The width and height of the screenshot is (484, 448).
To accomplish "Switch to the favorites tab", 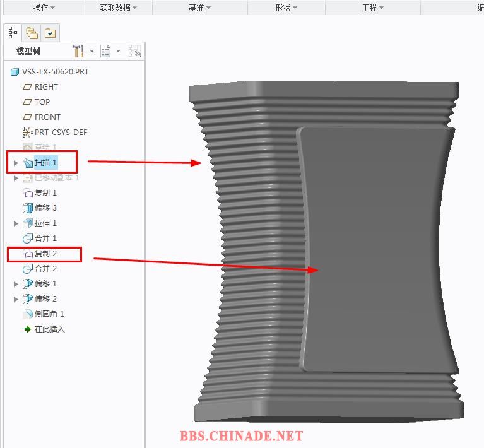I will point(50,33).
